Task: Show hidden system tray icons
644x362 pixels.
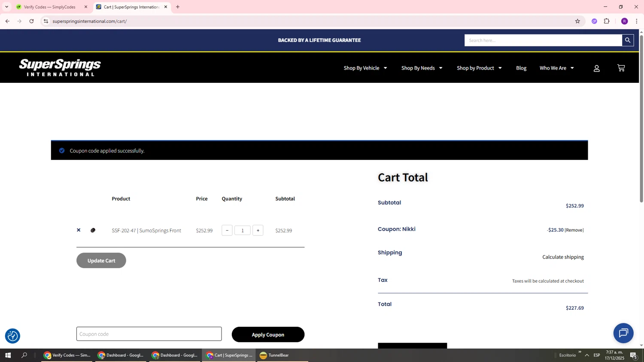Action: [x=586, y=355]
